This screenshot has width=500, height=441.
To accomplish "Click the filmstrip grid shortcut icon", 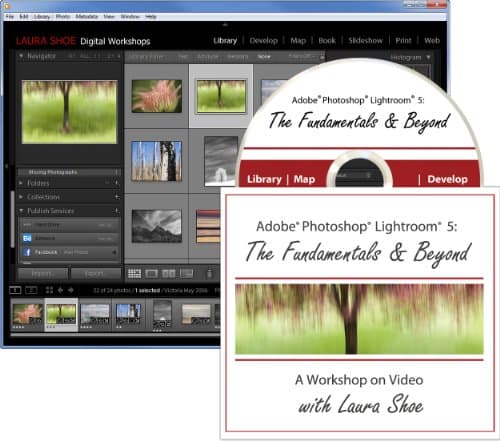I will (49, 290).
